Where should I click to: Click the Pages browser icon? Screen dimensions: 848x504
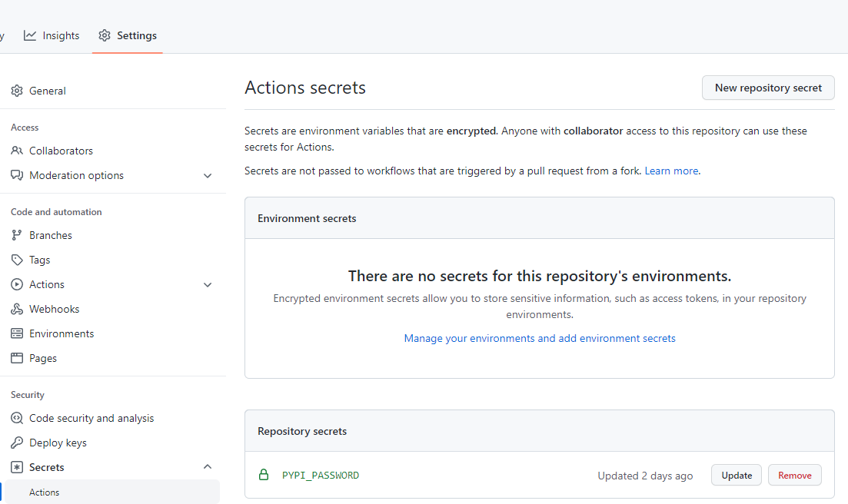(17, 358)
